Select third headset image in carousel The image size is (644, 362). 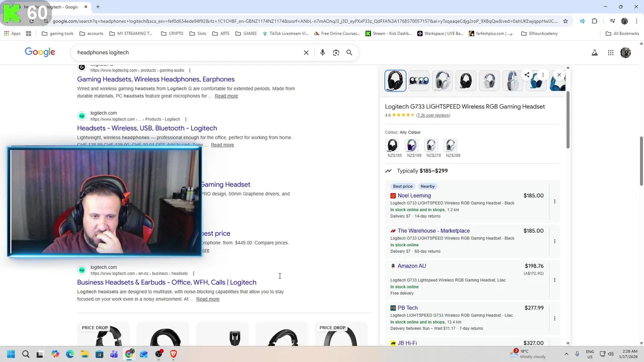(443, 81)
